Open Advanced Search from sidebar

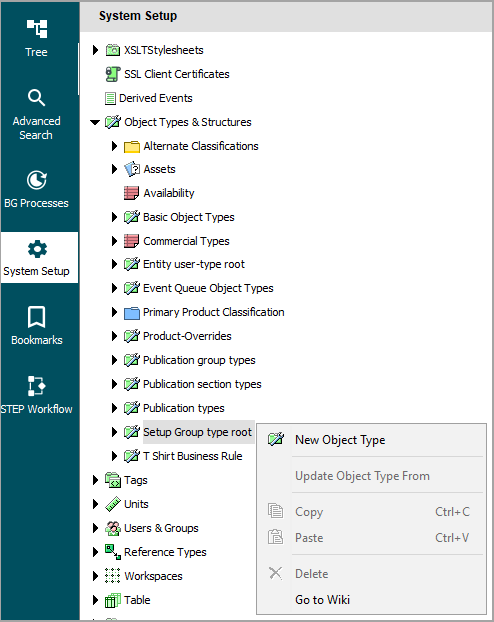(x=37, y=114)
